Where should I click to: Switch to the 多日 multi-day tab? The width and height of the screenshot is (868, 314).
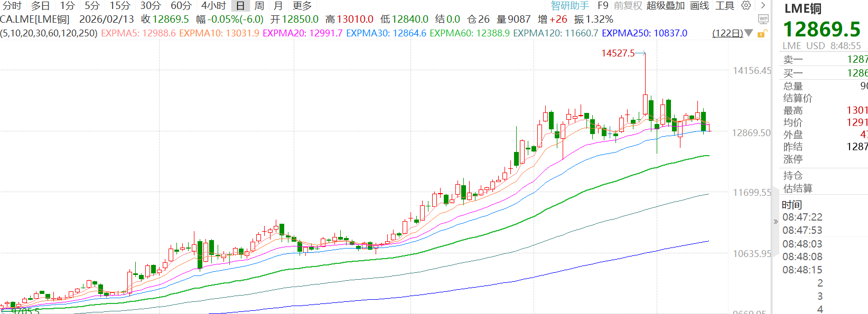tap(41, 5)
